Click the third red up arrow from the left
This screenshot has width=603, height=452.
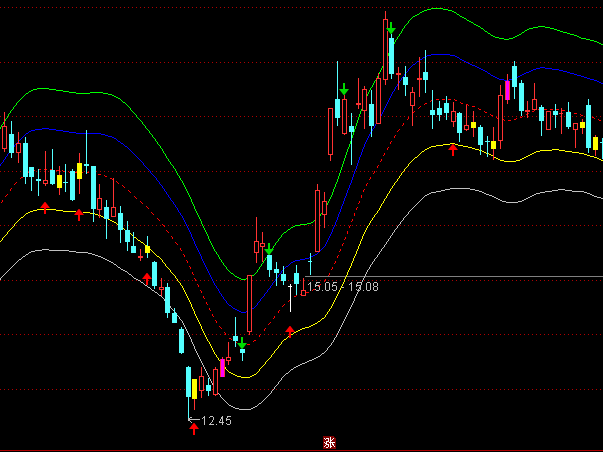coord(147,276)
